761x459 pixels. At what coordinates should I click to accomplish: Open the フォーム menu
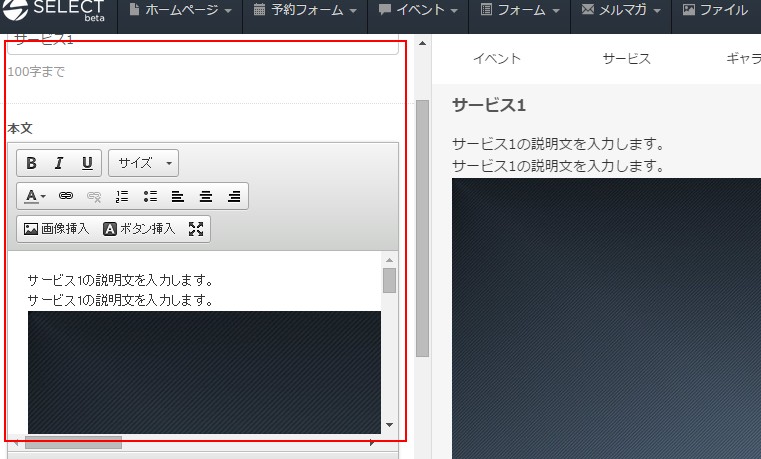[x=520, y=10]
